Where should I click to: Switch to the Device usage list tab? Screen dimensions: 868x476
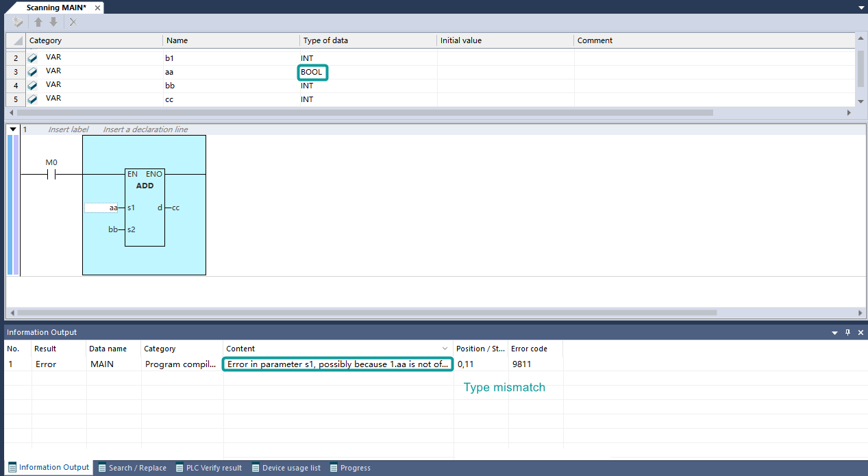tap(286, 468)
